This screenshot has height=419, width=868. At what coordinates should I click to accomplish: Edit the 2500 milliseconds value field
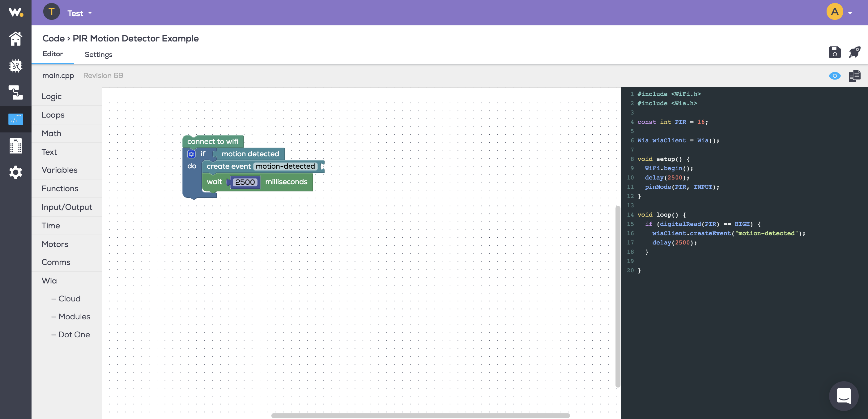[245, 182]
